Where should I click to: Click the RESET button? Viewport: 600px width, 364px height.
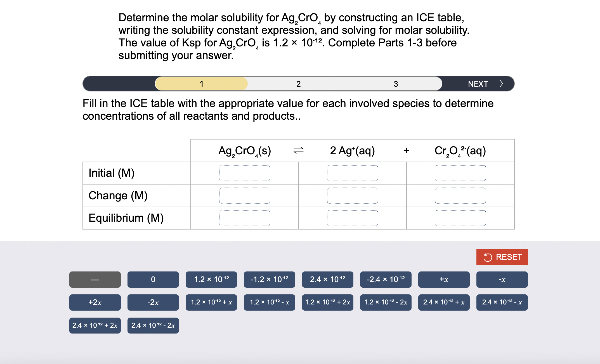502,257
